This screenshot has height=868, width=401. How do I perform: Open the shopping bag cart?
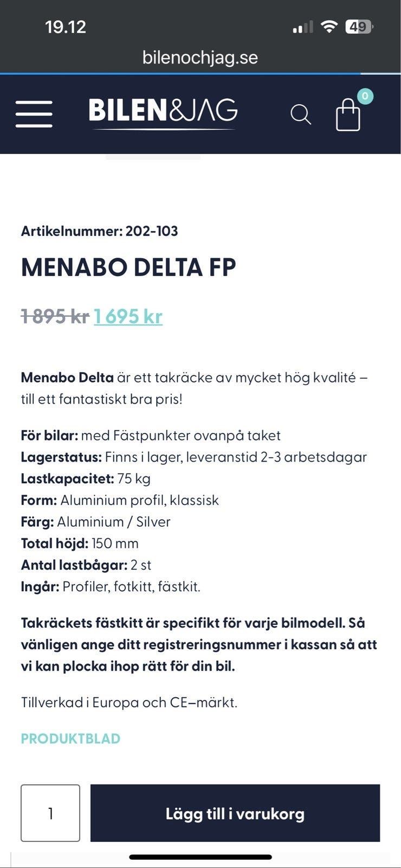pyautogui.click(x=348, y=115)
